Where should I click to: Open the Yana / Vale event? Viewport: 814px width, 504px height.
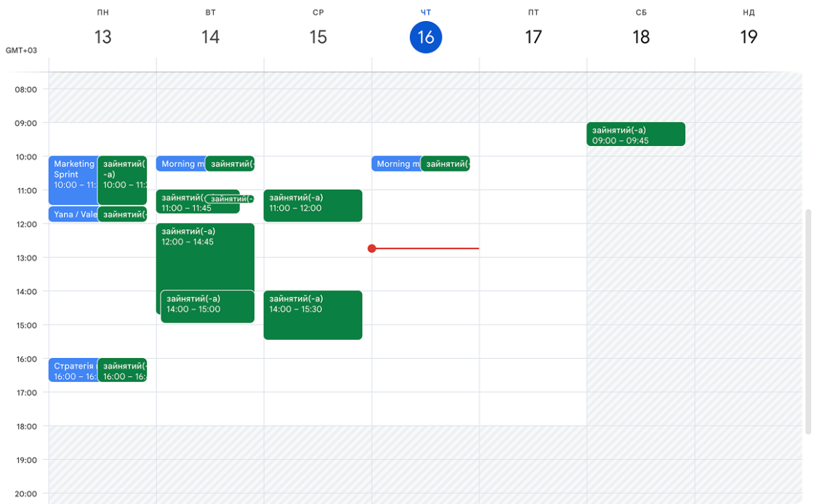[73, 214]
